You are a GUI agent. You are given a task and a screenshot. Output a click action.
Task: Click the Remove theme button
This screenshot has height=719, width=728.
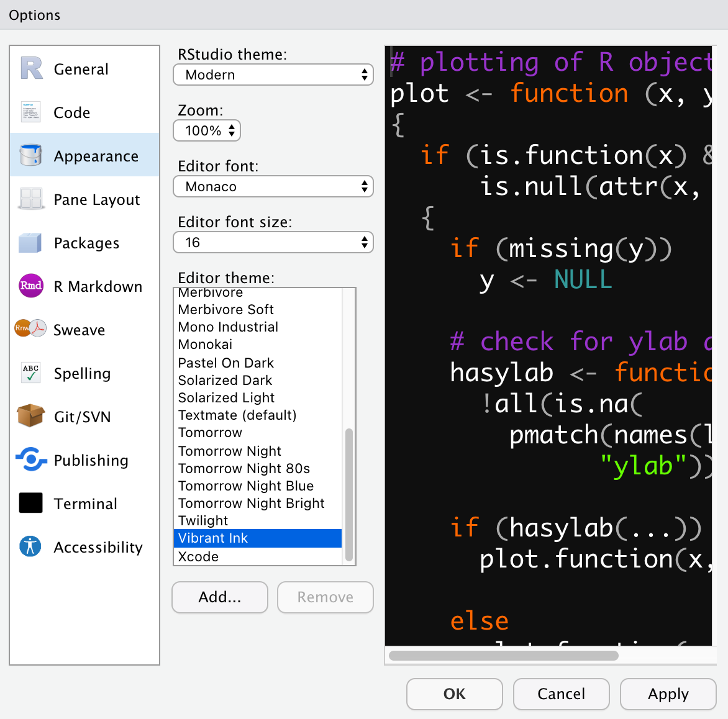pyautogui.click(x=325, y=597)
